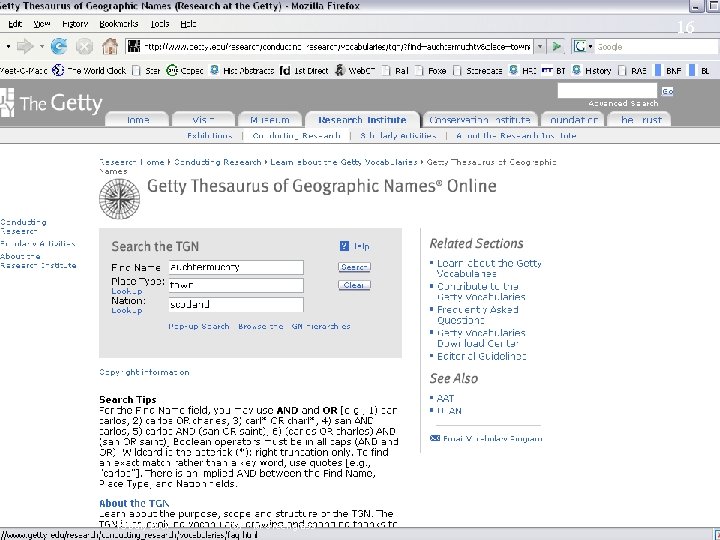Open the Edit menu
This screenshot has height=540, width=720.
(15, 24)
